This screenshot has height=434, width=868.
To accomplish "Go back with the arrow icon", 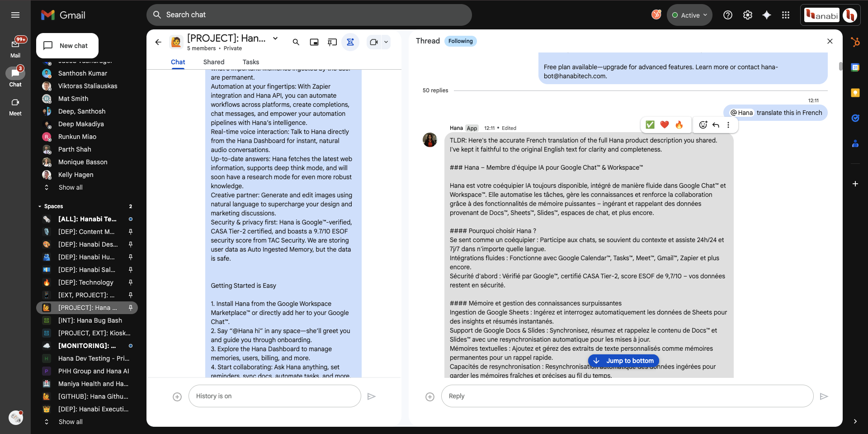I will tap(158, 42).
